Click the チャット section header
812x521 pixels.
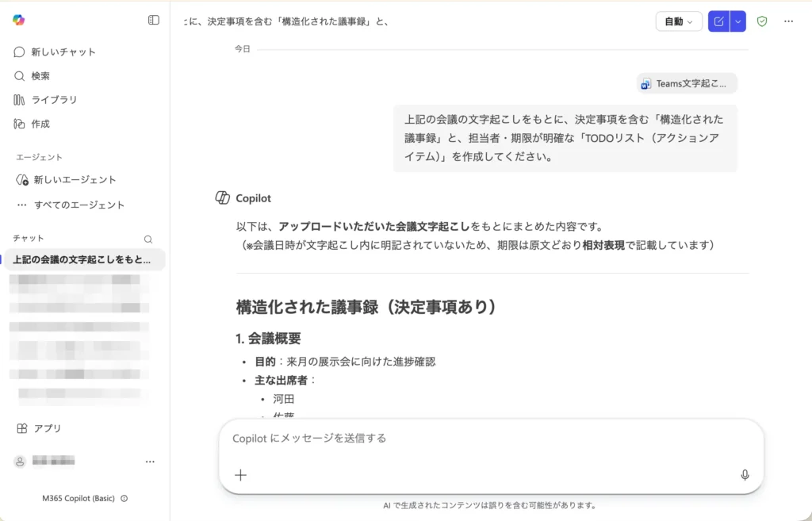(29, 238)
